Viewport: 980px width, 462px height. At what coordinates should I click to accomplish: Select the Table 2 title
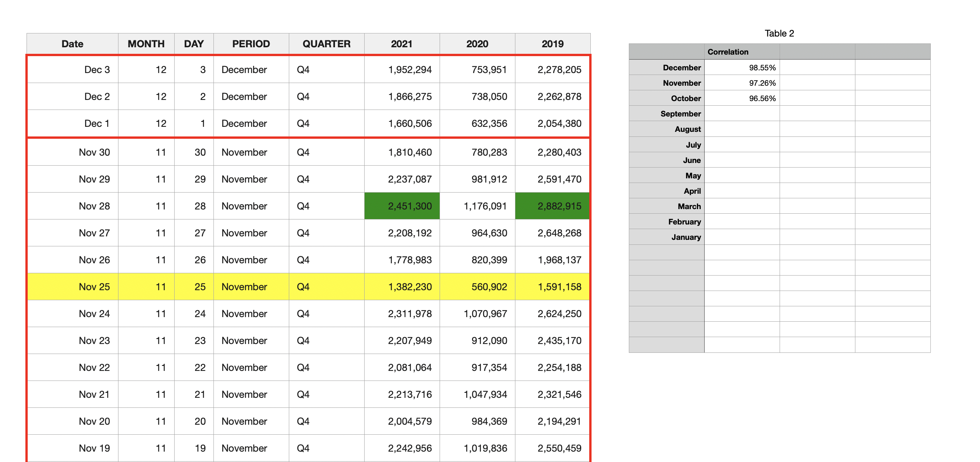(x=779, y=33)
